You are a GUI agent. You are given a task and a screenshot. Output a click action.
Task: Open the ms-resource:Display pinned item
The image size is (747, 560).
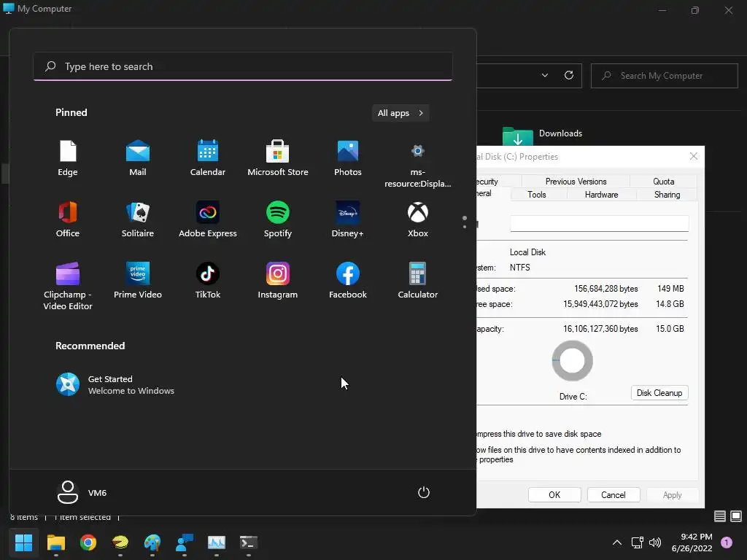tap(418, 165)
